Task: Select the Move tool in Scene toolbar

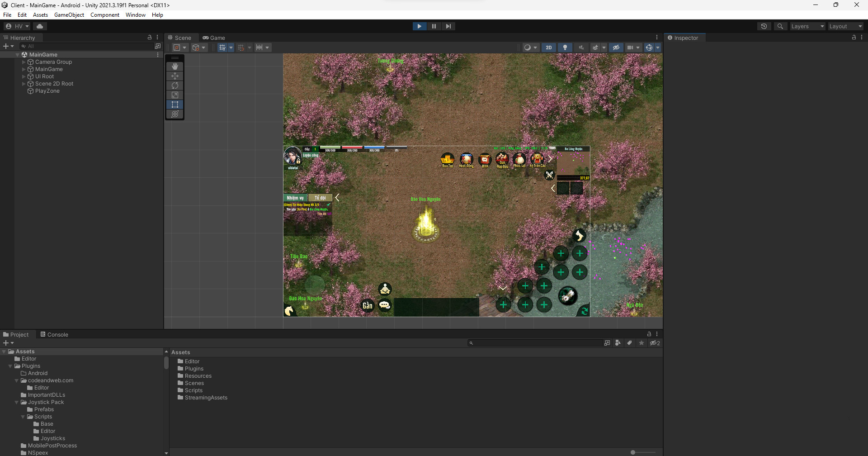Action: click(175, 76)
